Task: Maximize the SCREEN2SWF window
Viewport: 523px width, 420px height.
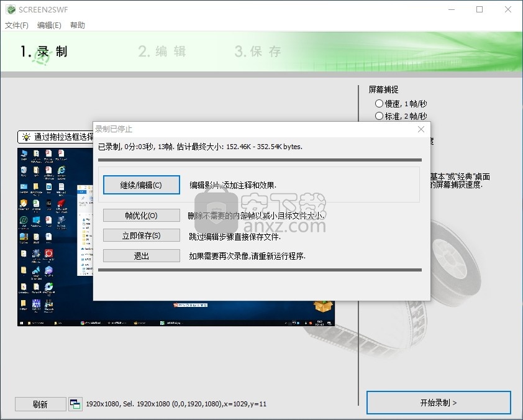Action: click(480, 9)
